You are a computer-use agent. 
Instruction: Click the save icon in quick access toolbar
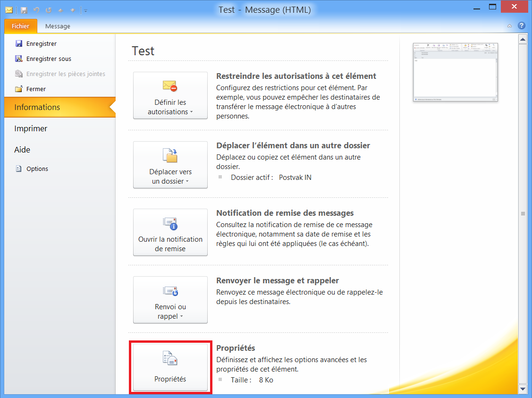click(x=24, y=10)
